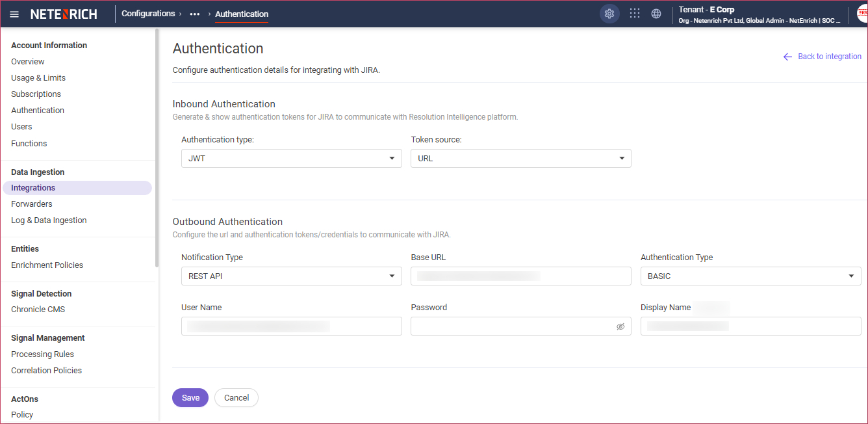Select Users from the sidebar
The height and width of the screenshot is (424, 868).
click(x=21, y=126)
